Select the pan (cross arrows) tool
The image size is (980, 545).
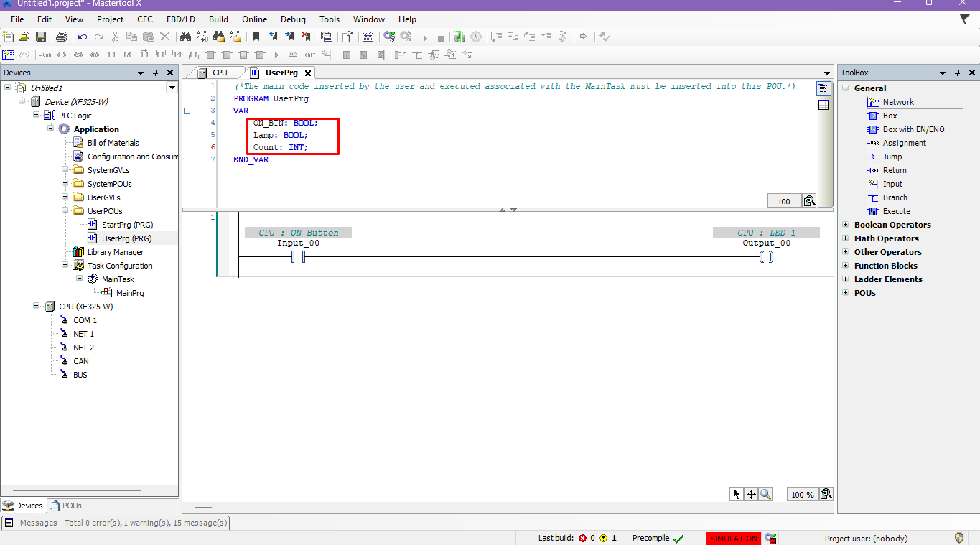[751, 494]
